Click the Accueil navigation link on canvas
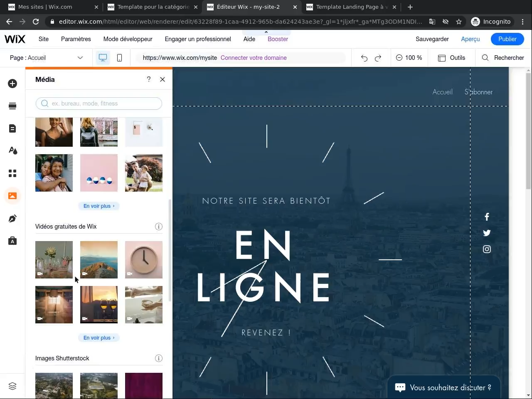532x399 pixels. (x=442, y=92)
